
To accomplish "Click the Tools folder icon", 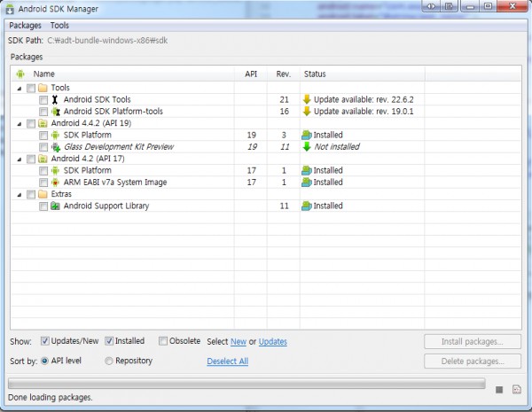I will pyautogui.click(x=43, y=88).
